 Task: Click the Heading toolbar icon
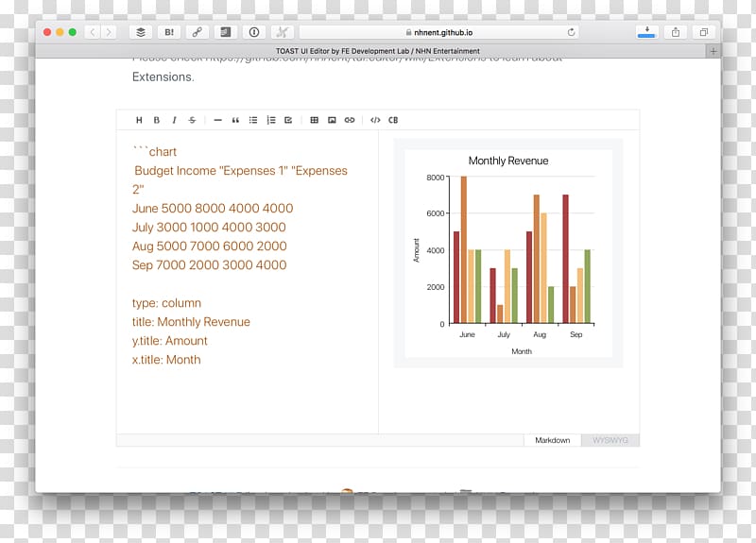tap(139, 120)
